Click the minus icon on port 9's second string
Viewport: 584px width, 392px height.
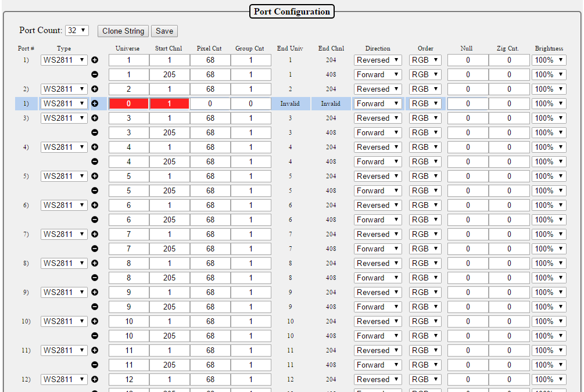click(95, 307)
